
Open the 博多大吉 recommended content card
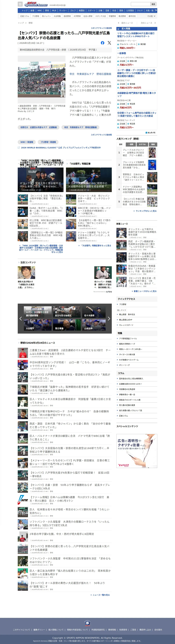point(26,277)
